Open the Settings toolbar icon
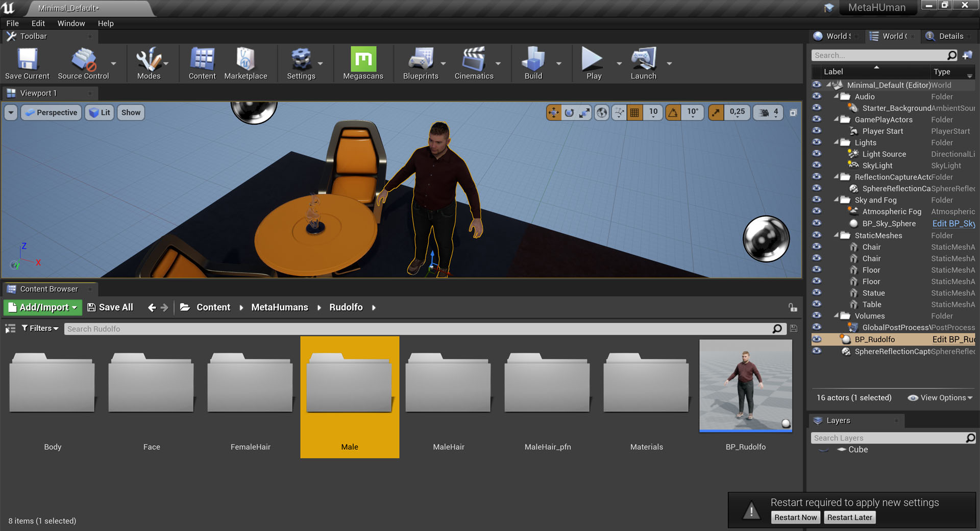 click(301, 63)
